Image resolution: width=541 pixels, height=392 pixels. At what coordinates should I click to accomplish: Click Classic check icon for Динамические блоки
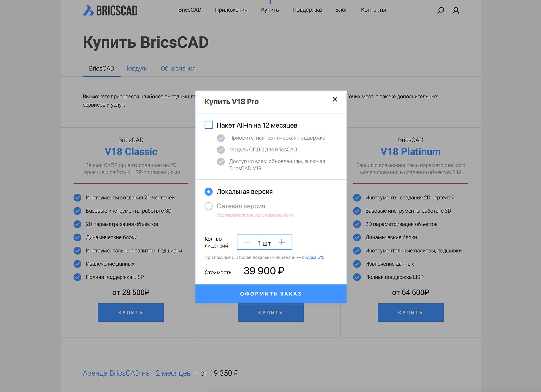[77, 237]
